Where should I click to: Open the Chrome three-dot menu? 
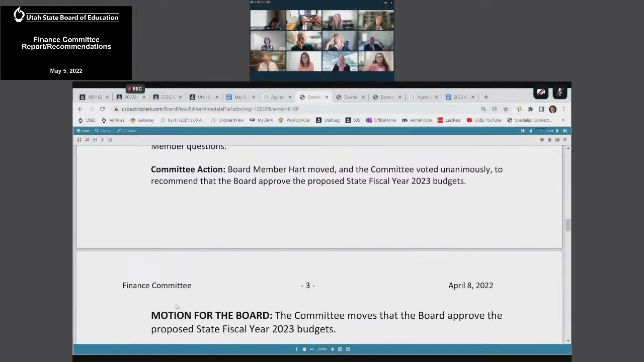click(x=563, y=109)
